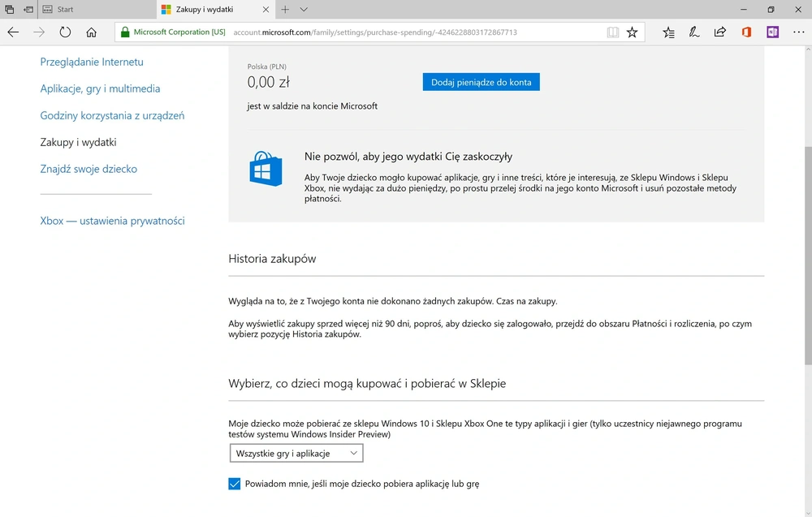Click the OneNote extension icon
Screen dimensions: 812x517
pos(773,32)
